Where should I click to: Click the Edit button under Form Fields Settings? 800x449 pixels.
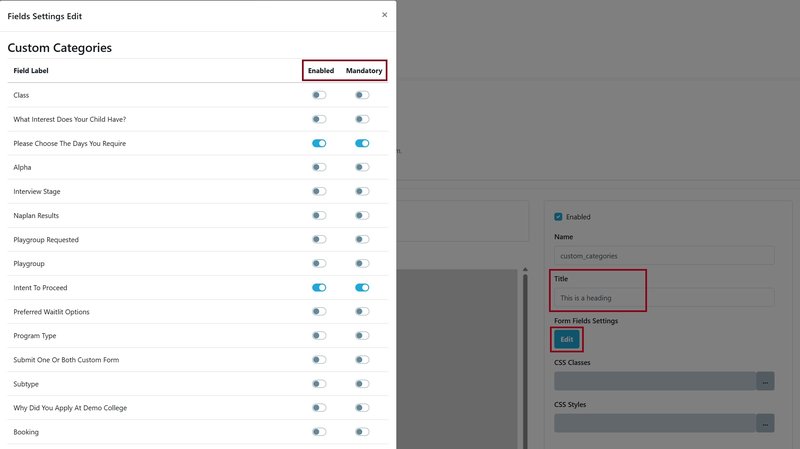pos(566,339)
